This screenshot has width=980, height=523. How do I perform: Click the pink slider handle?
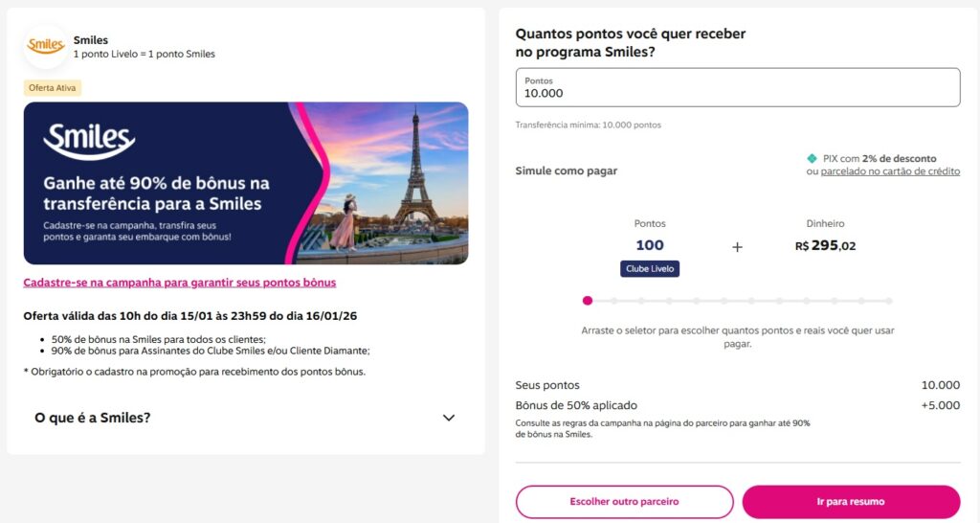(x=588, y=301)
